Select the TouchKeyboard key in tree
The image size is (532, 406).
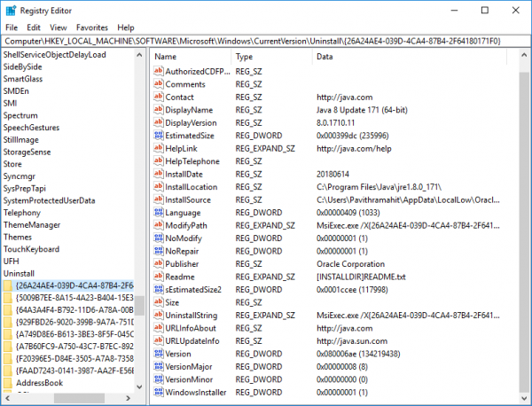31,249
